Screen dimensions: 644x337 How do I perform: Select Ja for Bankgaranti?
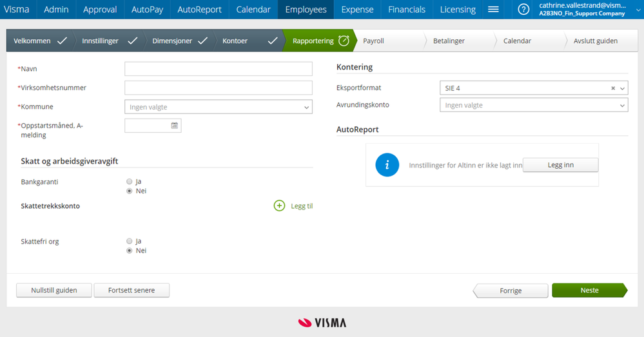click(130, 182)
